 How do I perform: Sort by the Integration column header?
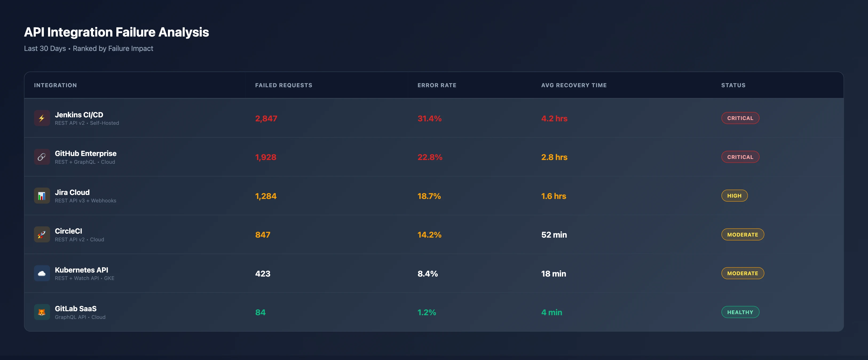click(x=55, y=85)
